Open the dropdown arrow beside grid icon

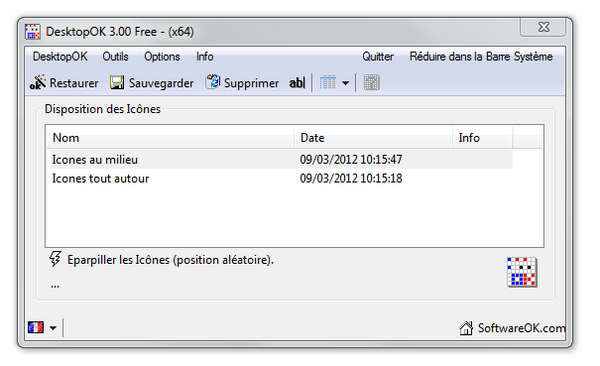pos(345,83)
